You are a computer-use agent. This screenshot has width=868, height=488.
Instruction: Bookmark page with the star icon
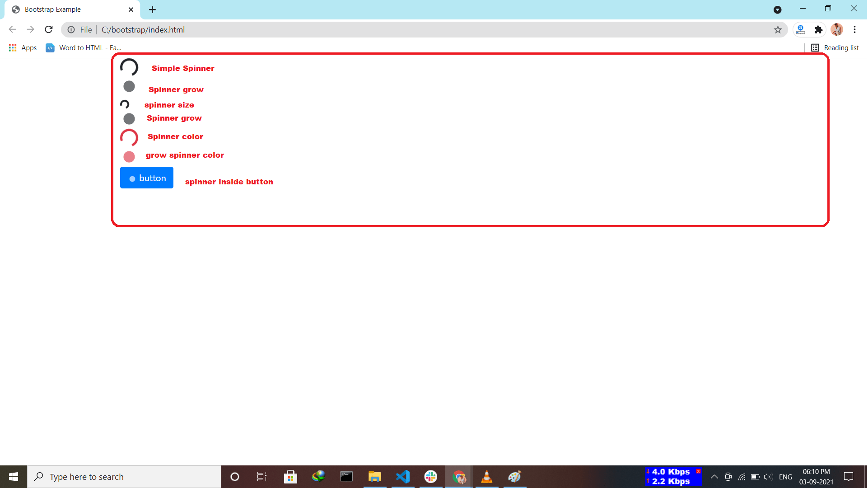click(x=778, y=30)
